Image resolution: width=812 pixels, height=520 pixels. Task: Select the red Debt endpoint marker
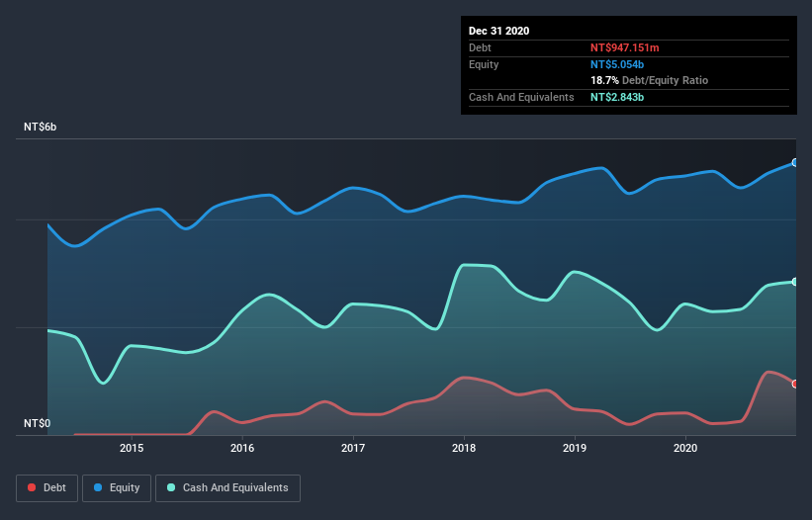pos(795,384)
